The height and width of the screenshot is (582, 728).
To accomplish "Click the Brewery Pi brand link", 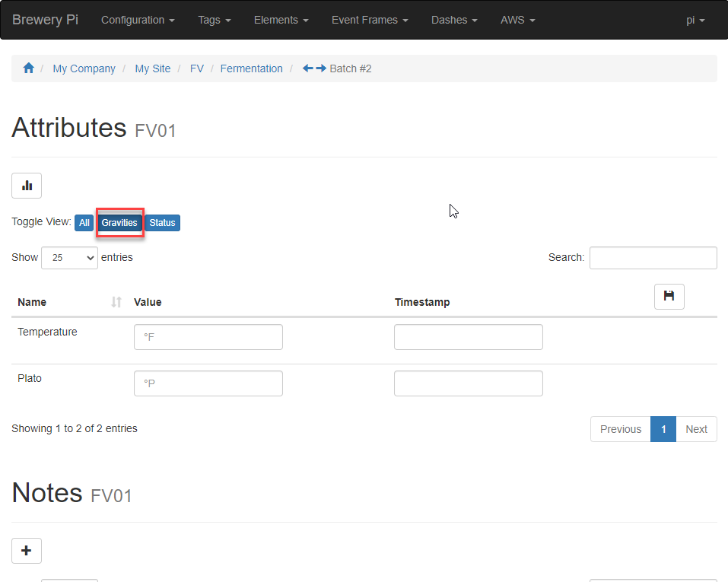I will point(45,20).
